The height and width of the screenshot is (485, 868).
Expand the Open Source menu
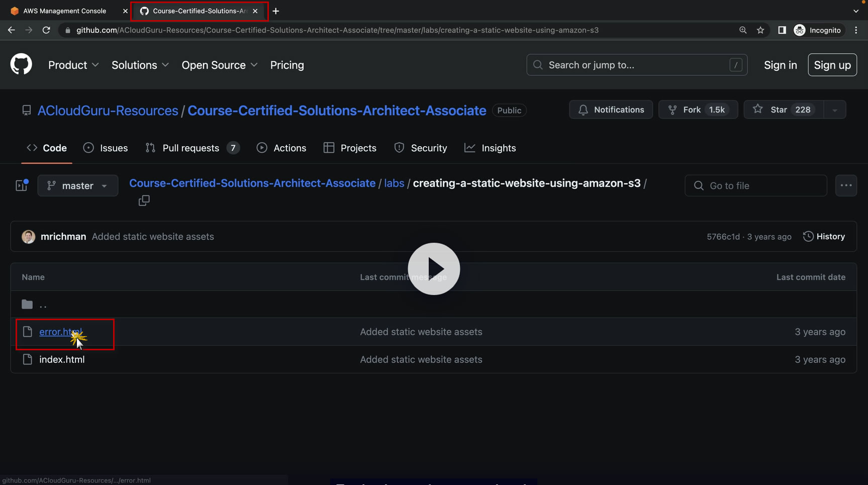(x=220, y=65)
